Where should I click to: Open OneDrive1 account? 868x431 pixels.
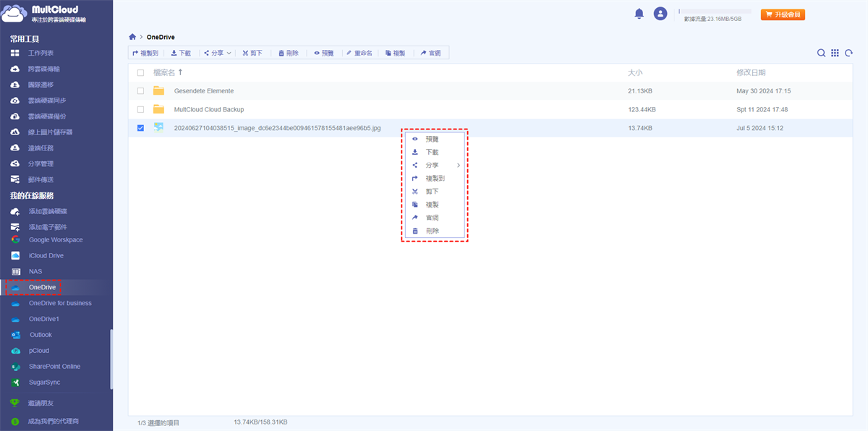click(x=44, y=319)
